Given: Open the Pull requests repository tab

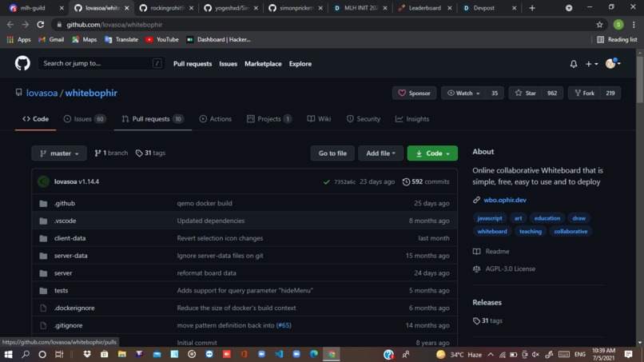Looking at the screenshot, I should pyautogui.click(x=153, y=119).
